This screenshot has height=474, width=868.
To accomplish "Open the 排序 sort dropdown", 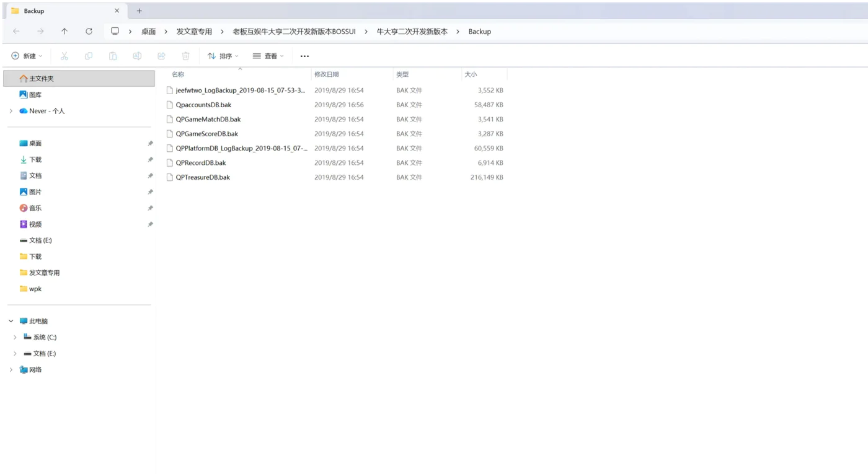I will click(x=223, y=56).
